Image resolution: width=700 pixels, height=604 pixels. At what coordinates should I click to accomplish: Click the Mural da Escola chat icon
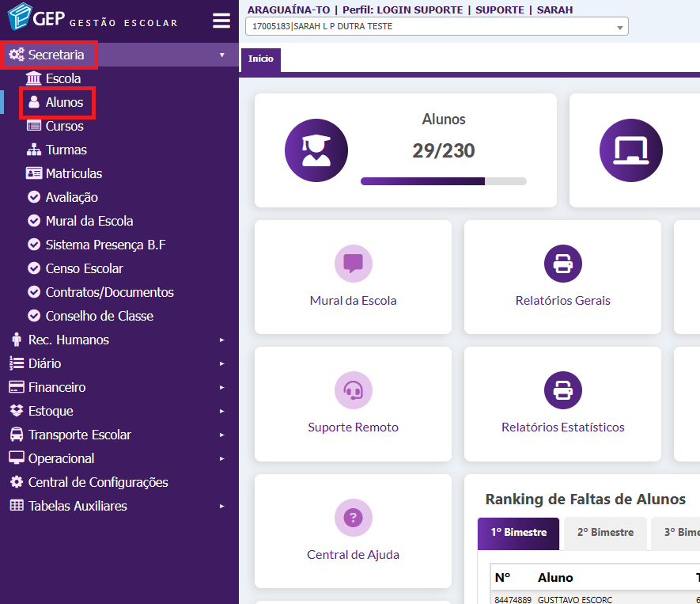[353, 264]
